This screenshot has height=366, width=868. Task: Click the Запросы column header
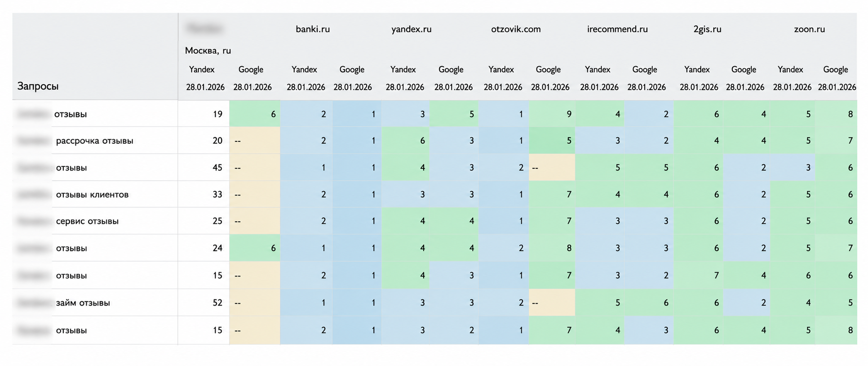pos(38,86)
